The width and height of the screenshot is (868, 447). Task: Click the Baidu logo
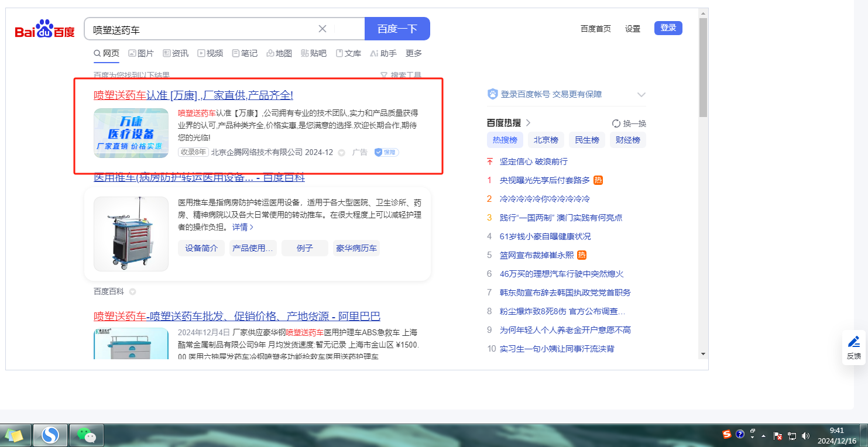click(44, 29)
